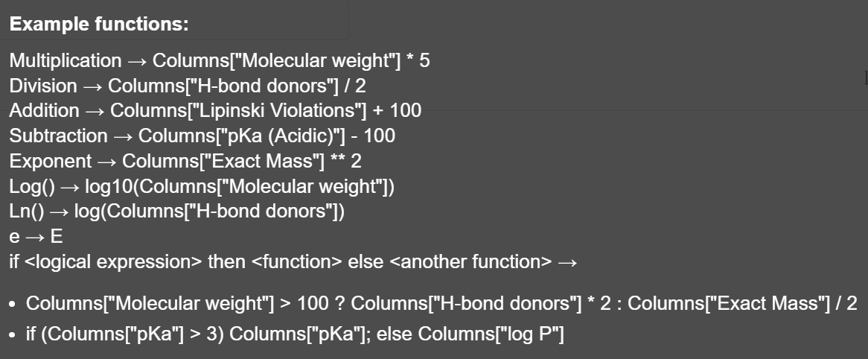
Task: Click the Columns["Lipinski Violations"] + 100 expression
Action: (266, 110)
